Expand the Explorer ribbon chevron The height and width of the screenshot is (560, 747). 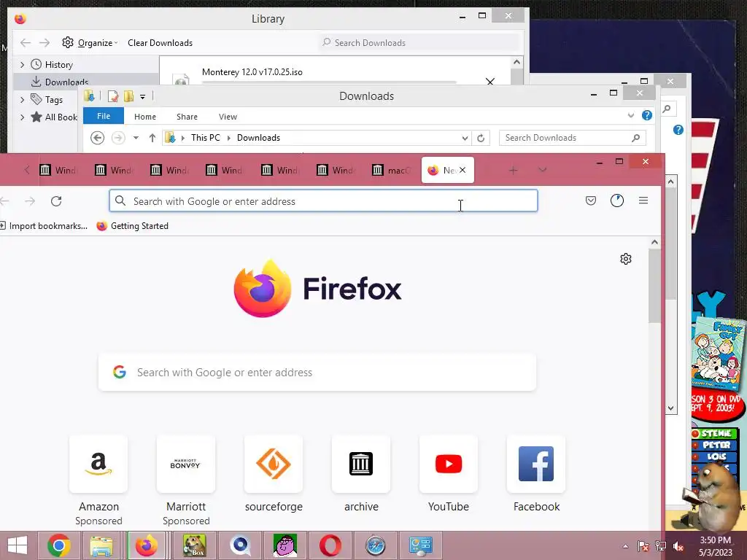tap(631, 115)
